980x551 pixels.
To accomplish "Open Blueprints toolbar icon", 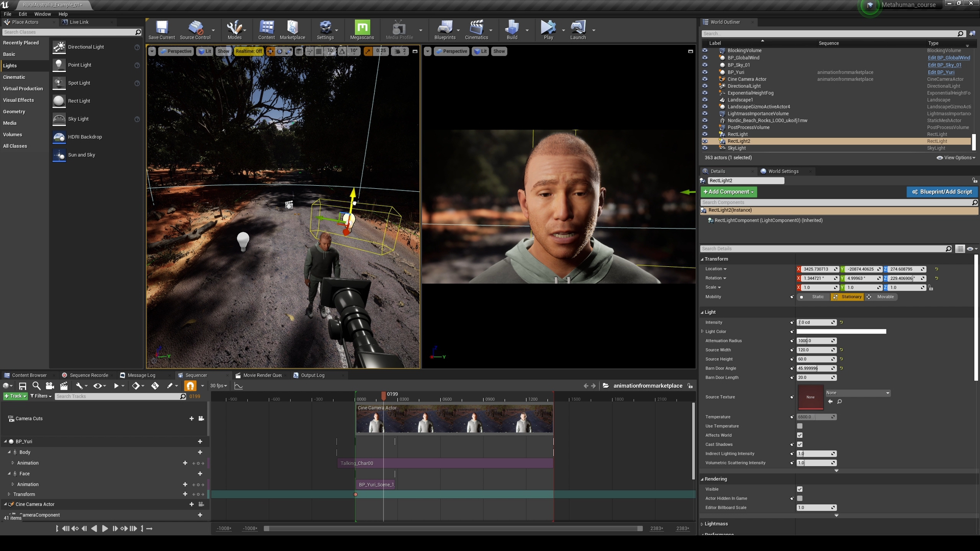I will pyautogui.click(x=445, y=28).
